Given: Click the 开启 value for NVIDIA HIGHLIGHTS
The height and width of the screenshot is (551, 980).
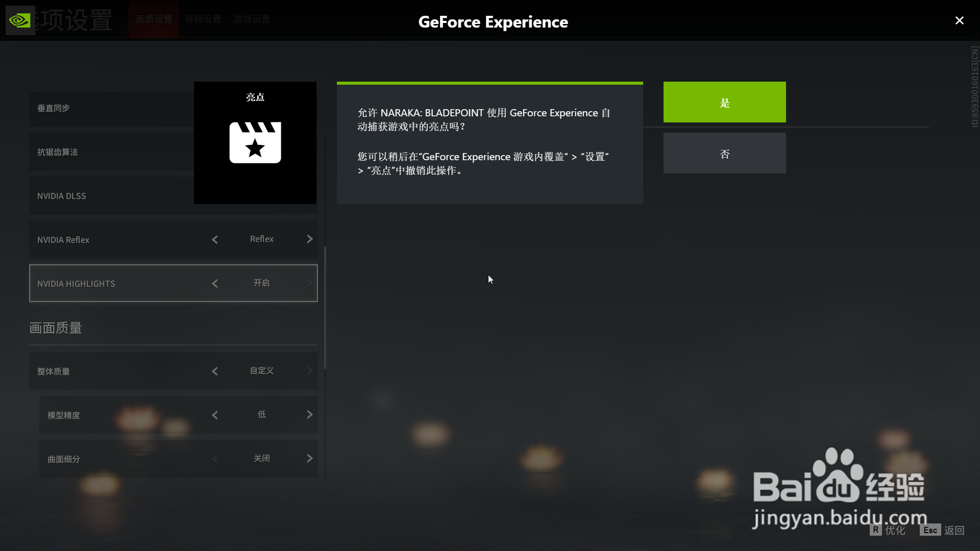Looking at the screenshot, I should pyautogui.click(x=262, y=283).
